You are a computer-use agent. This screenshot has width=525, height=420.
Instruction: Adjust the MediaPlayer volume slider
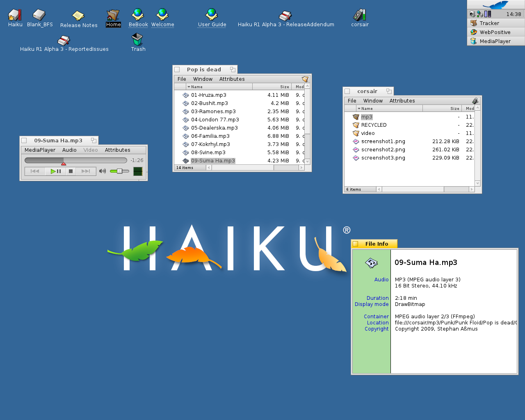tap(119, 171)
